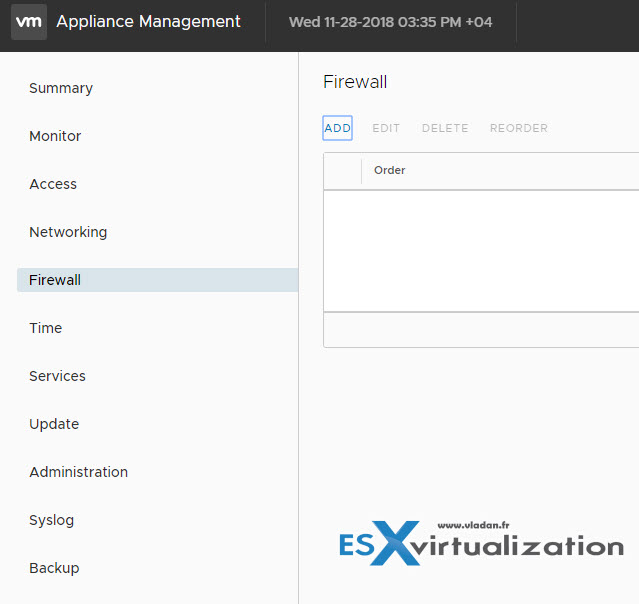Image resolution: width=639 pixels, height=604 pixels.
Task: Click REORDER firewall rules button
Action: pos(518,128)
